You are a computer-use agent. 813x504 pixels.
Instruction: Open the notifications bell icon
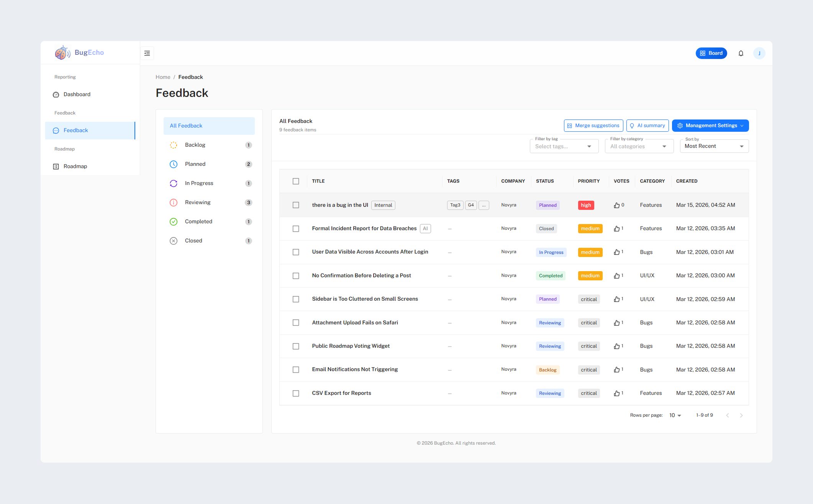[x=741, y=53]
